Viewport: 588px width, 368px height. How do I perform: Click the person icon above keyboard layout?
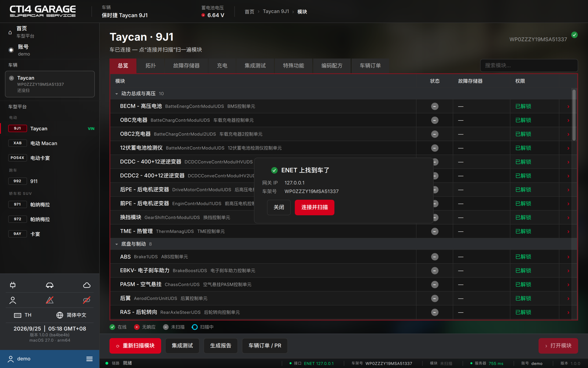point(13,300)
